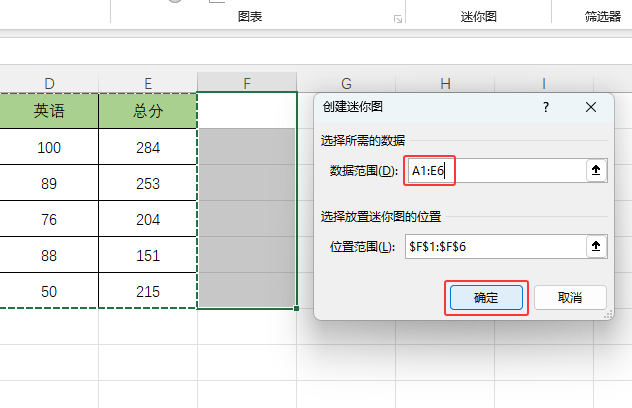The height and width of the screenshot is (408, 632).
Task: Select the 英语 header cell
Action: (49, 111)
